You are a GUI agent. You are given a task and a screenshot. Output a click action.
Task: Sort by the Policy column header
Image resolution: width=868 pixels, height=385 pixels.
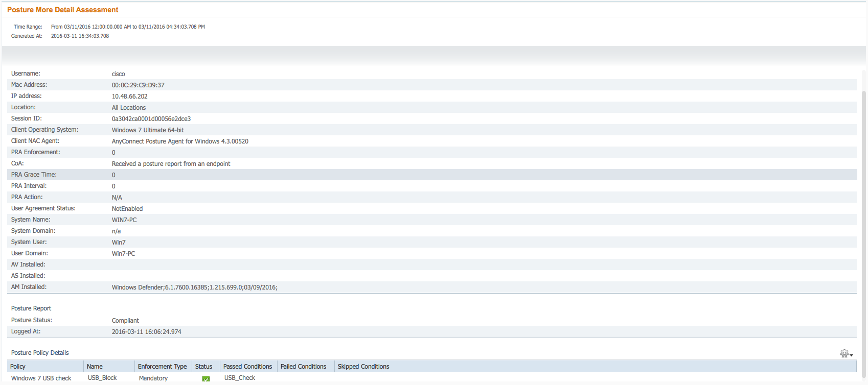(x=45, y=367)
